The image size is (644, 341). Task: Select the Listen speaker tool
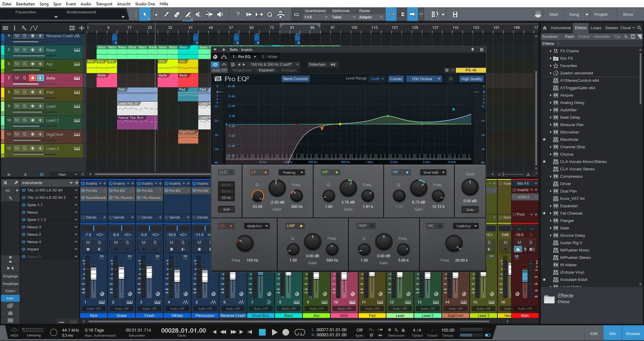point(220,14)
